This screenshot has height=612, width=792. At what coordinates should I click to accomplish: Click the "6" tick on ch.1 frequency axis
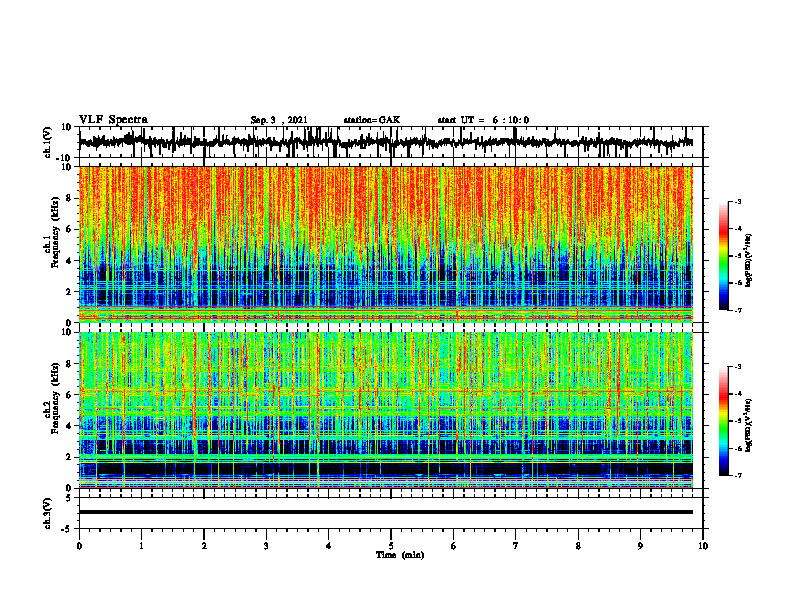click(x=69, y=229)
